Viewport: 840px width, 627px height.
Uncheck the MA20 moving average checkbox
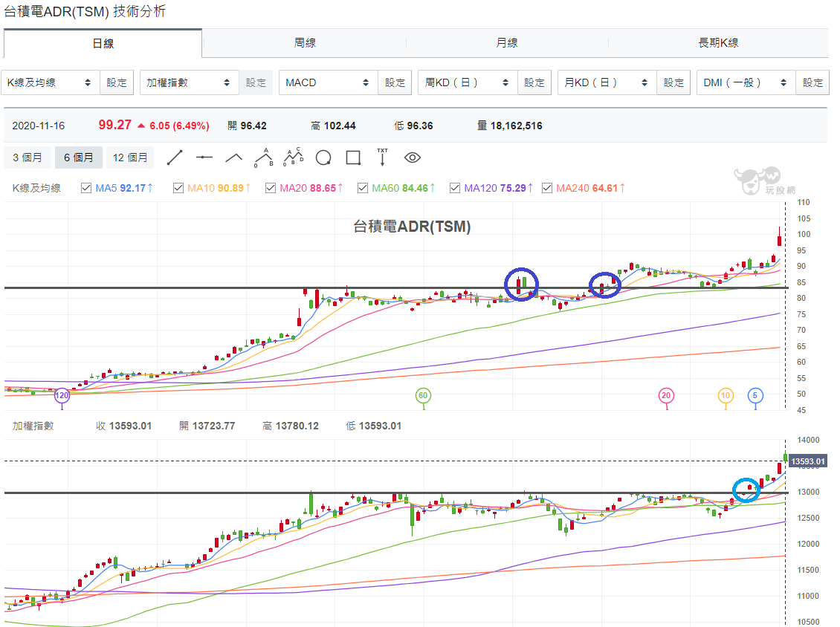(271, 188)
